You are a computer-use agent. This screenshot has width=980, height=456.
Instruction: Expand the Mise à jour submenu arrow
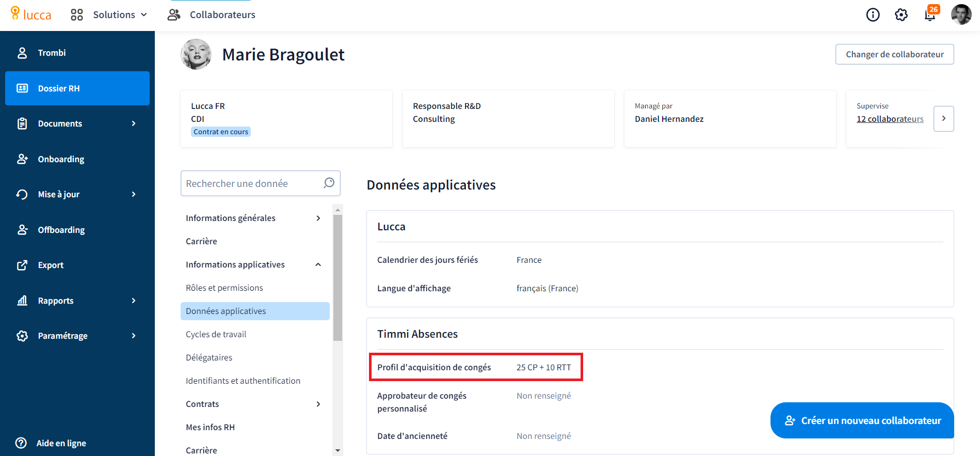(x=134, y=194)
